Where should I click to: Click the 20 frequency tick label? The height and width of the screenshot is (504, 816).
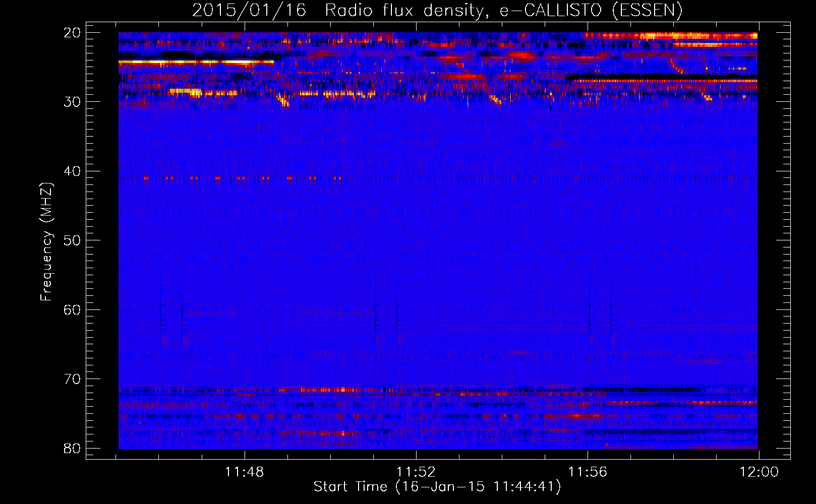click(x=72, y=33)
